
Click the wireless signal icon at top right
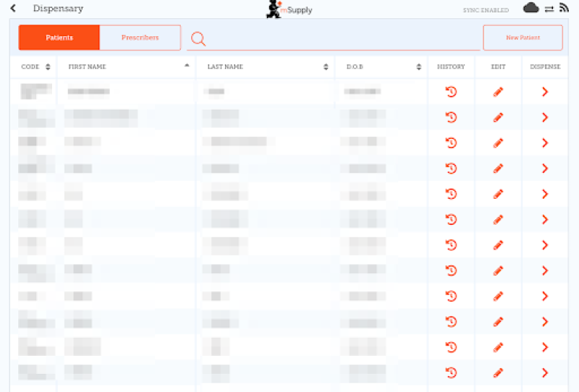coord(564,9)
